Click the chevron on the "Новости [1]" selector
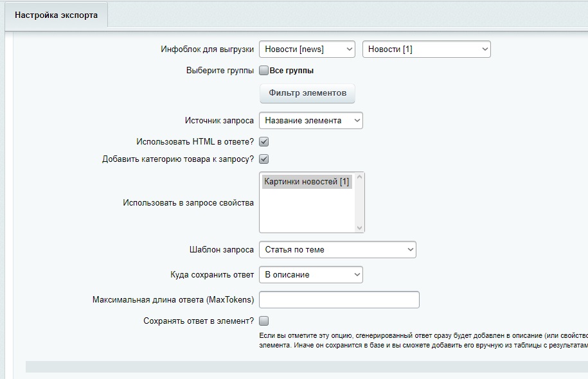The height and width of the screenshot is (379, 588). (485, 48)
